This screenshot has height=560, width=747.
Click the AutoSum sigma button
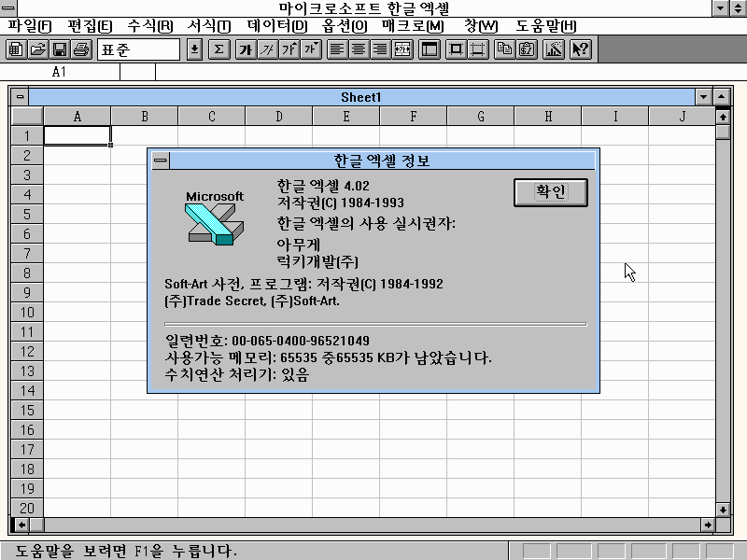pos(218,49)
